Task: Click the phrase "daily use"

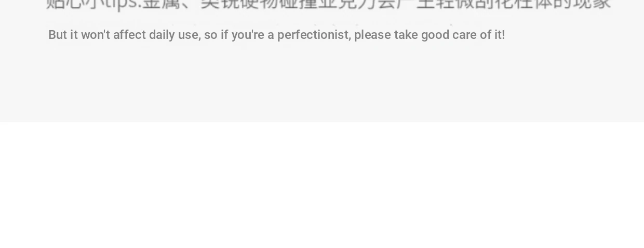Action: coord(173,35)
